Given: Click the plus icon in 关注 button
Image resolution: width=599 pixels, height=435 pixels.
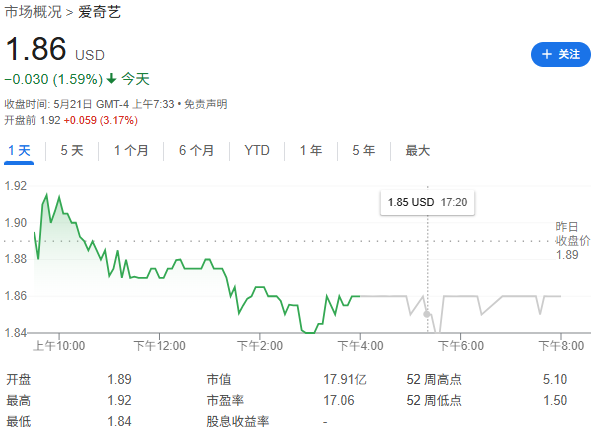Looking at the screenshot, I should pyautogui.click(x=547, y=54).
